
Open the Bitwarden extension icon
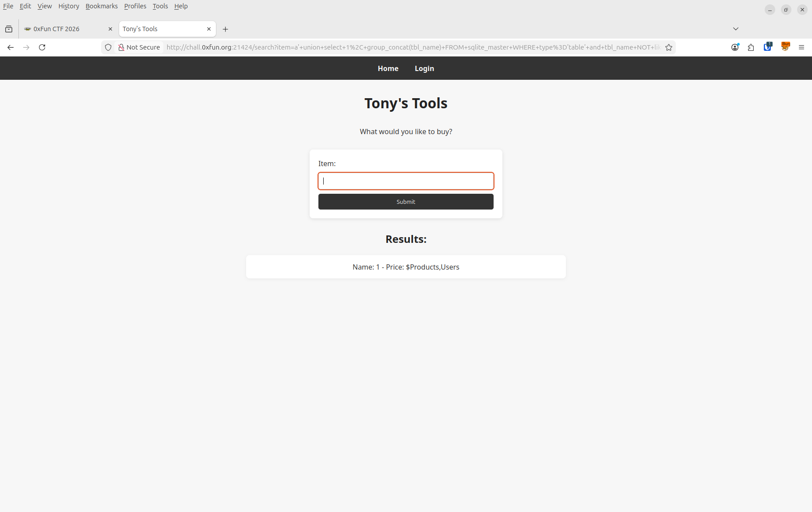tap(768, 47)
